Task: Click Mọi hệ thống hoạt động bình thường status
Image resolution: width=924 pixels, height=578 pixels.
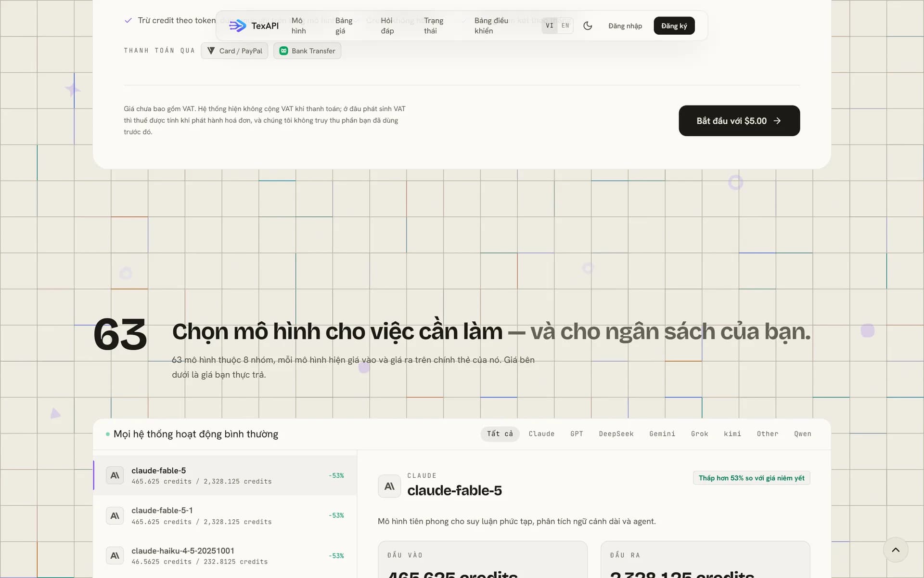Action: (x=192, y=434)
